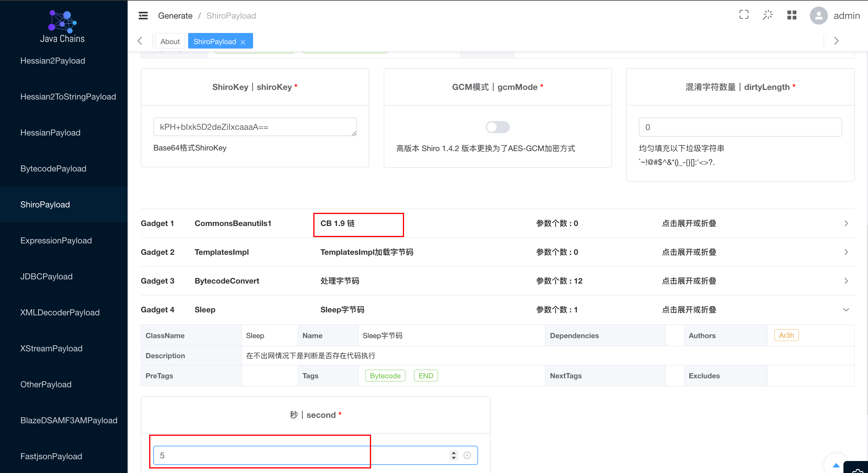Open BlazeDSAMF3AMPayload in the sidebar
This screenshot has height=473, width=868.
coord(64,420)
